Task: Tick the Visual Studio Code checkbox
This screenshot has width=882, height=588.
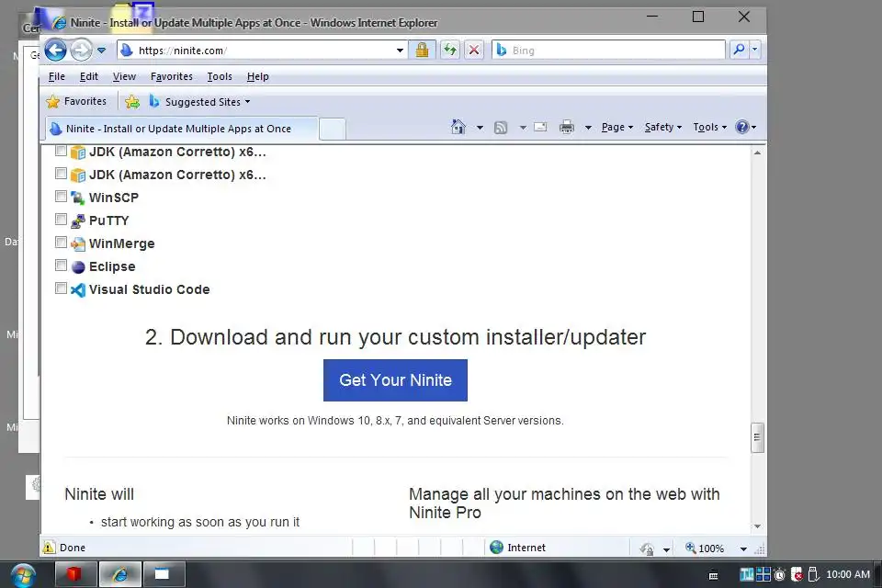Action: click(61, 288)
